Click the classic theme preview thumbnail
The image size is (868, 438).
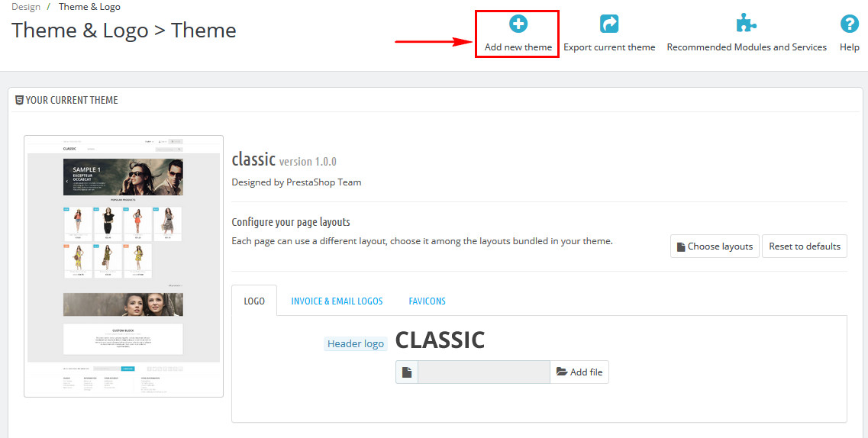pos(124,266)
